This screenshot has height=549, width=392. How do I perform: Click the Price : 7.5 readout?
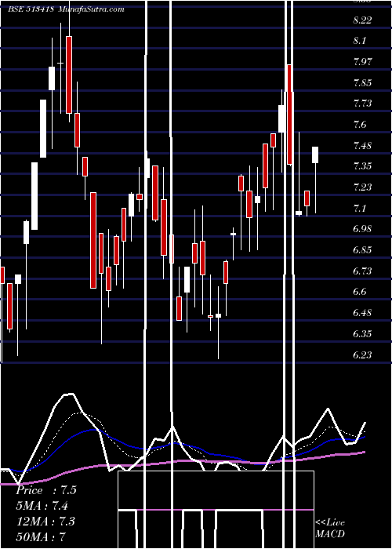(x=46, y=490)
